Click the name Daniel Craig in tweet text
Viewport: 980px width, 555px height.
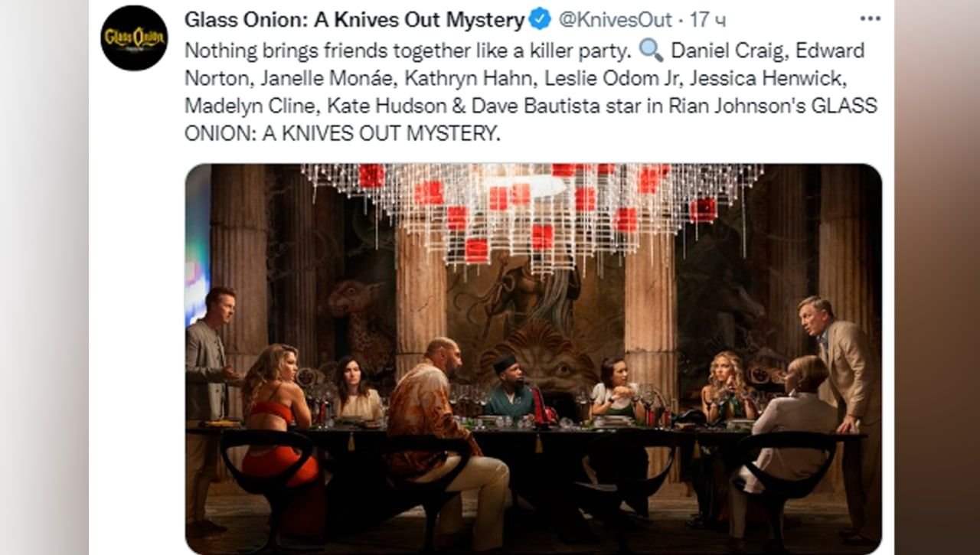(x=727, y=51)
